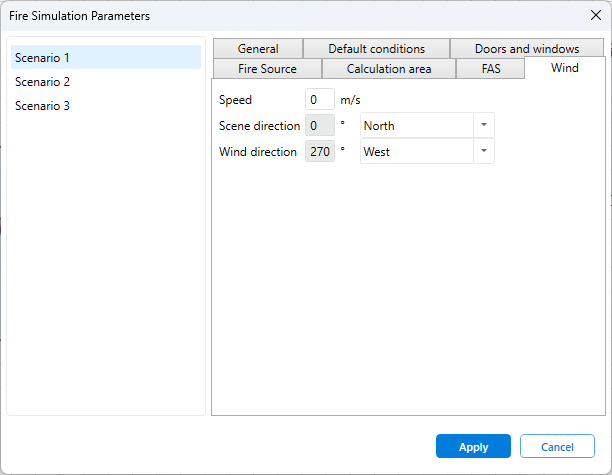
Task: Open the Fire Source tab
Action: (267, 69)
